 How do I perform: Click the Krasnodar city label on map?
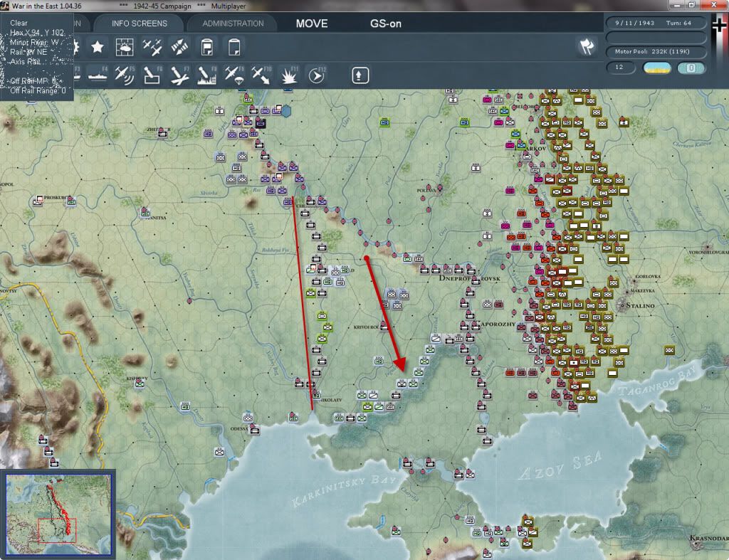point(709,538)
